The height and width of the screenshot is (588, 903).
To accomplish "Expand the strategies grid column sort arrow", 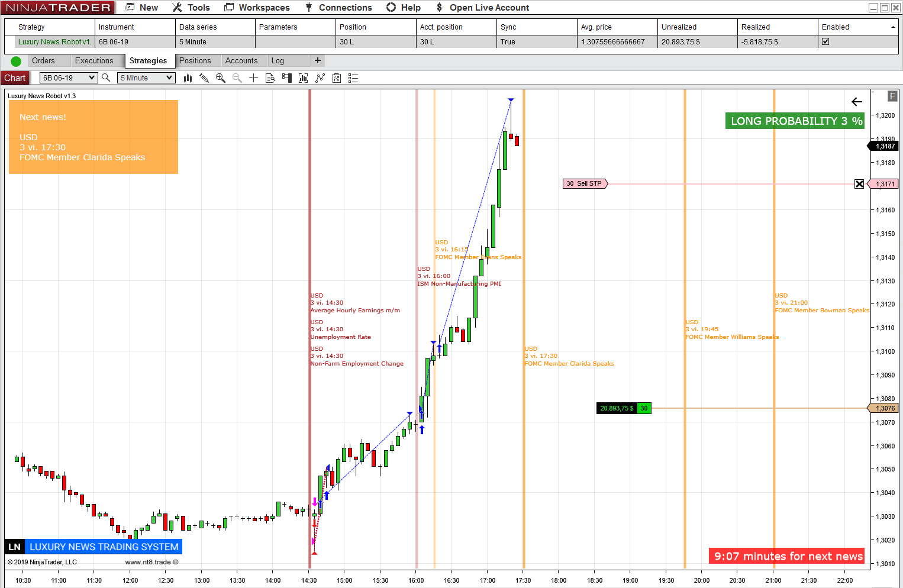I will [x=893, y=27].
